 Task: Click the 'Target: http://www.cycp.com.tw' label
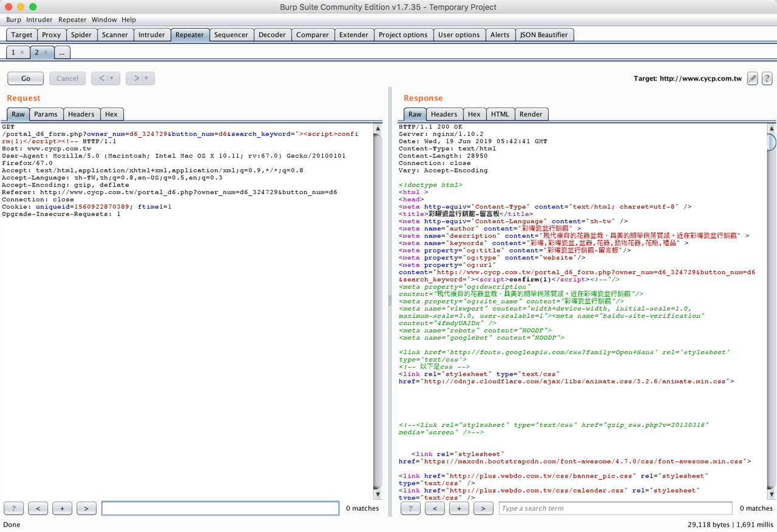click(688, 78)
